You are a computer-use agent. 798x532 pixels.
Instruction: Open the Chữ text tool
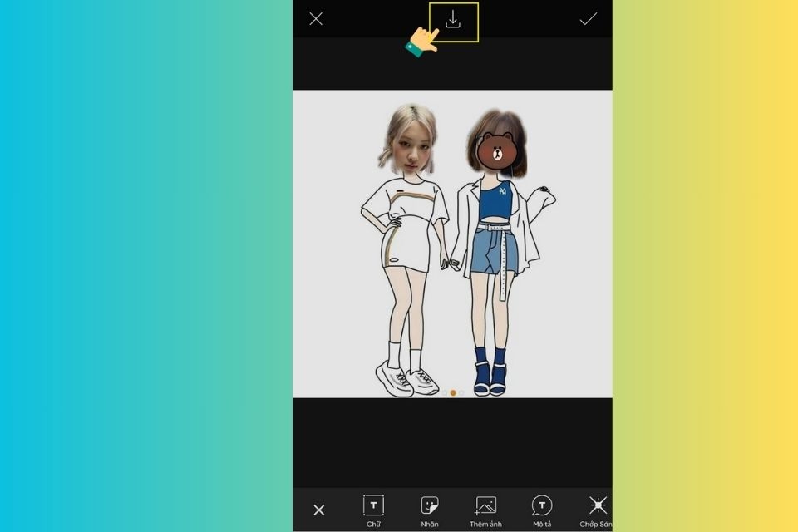tap(373, 510)
